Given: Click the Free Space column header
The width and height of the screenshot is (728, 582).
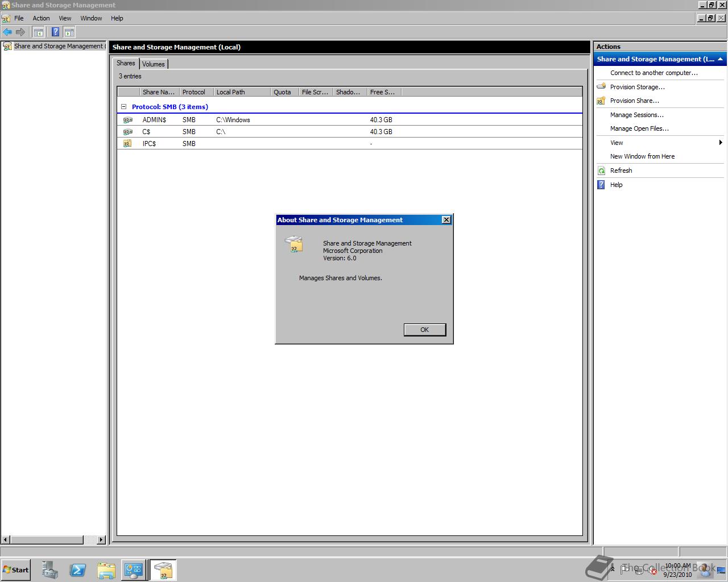Looking at the screenshot, I should pyautogui.click(x=384, y=92).
